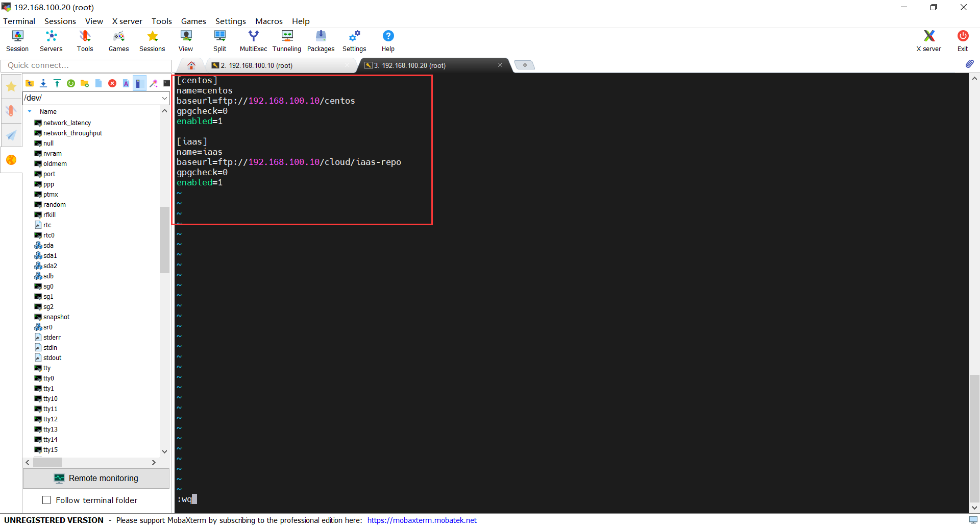Select the Sftp orange globe sidebar tab
The width and height of the screenshot is (980, 526).
tap(11, 160)
